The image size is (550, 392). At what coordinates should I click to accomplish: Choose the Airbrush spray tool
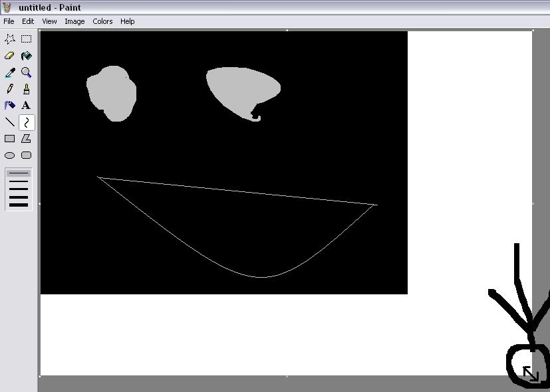pyautogui.click(x=10, y=105)
